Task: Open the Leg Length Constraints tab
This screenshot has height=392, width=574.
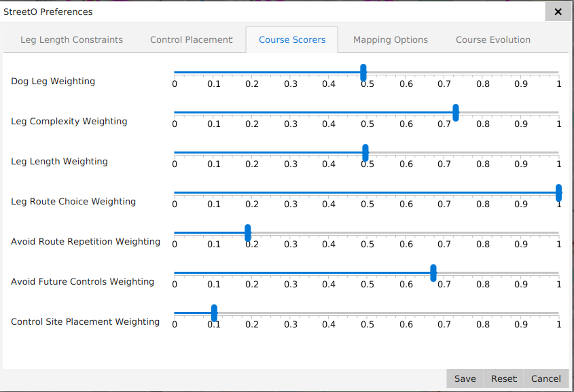Action: (71, 40)
